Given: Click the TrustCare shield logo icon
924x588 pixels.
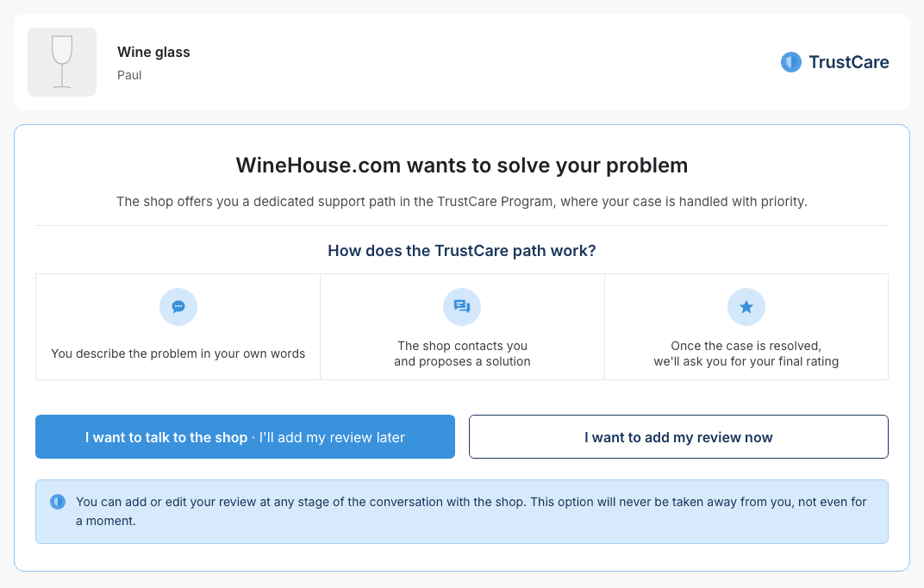Looking at the screenshot, I should pyautogui.click(x=790, y=62).
